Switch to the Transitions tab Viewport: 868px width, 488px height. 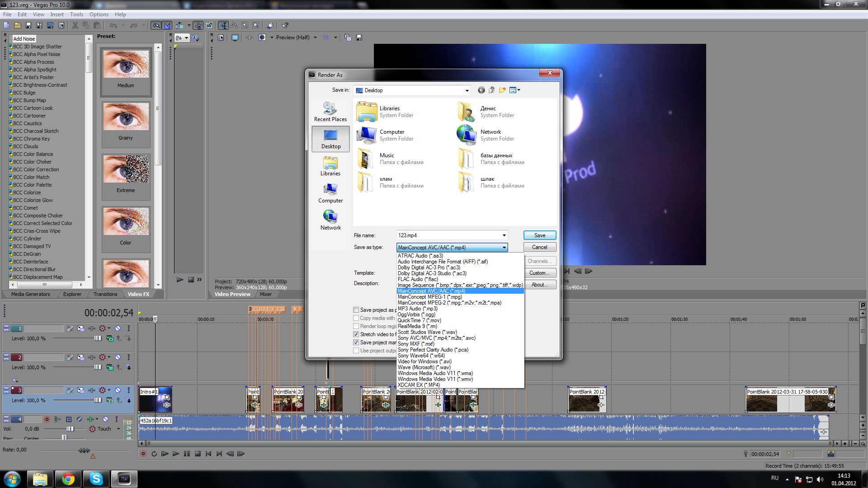(105, 294)
